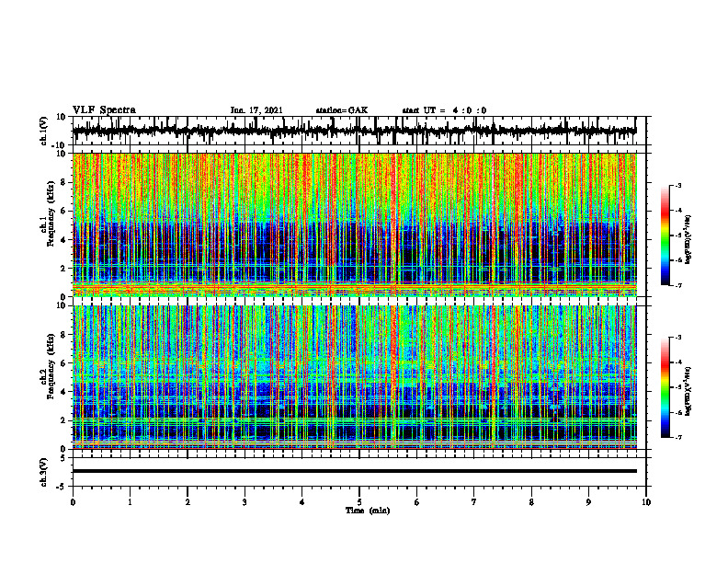The image size is (728, 563).
Task: Click time-axis tick label "1"
Action: tap(130, 502)
